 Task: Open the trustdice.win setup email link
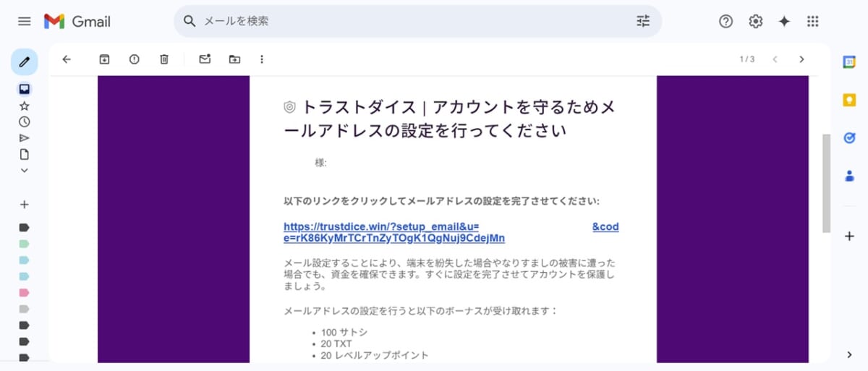tap(451, 232)
